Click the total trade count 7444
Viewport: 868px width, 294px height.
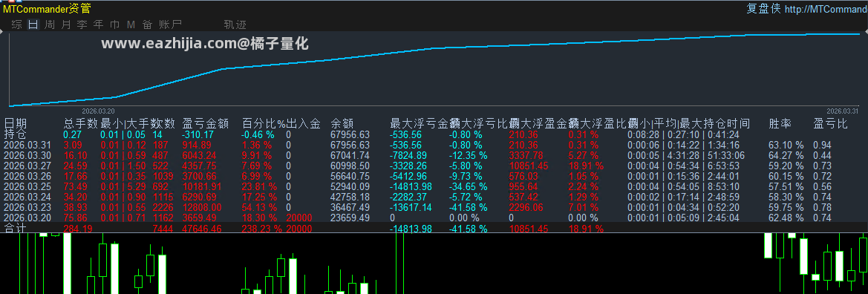coord(163,228)
